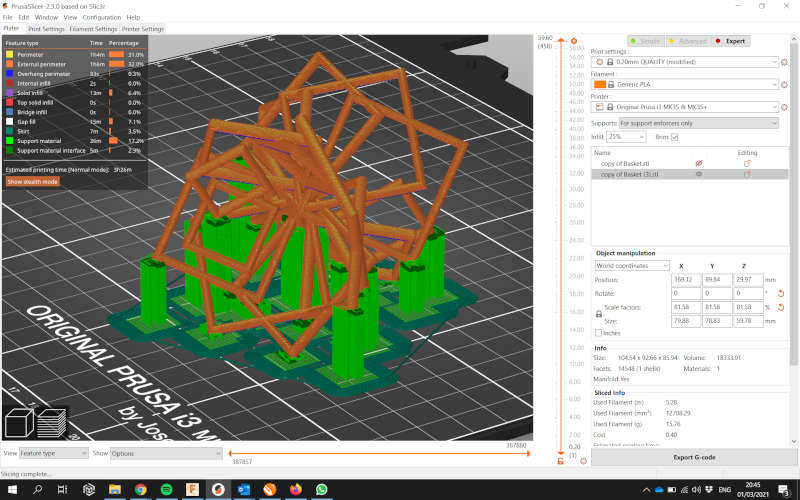Open Google Chrome from taskbar
This screenshot has height=500, width=800.
pos(141,489)
